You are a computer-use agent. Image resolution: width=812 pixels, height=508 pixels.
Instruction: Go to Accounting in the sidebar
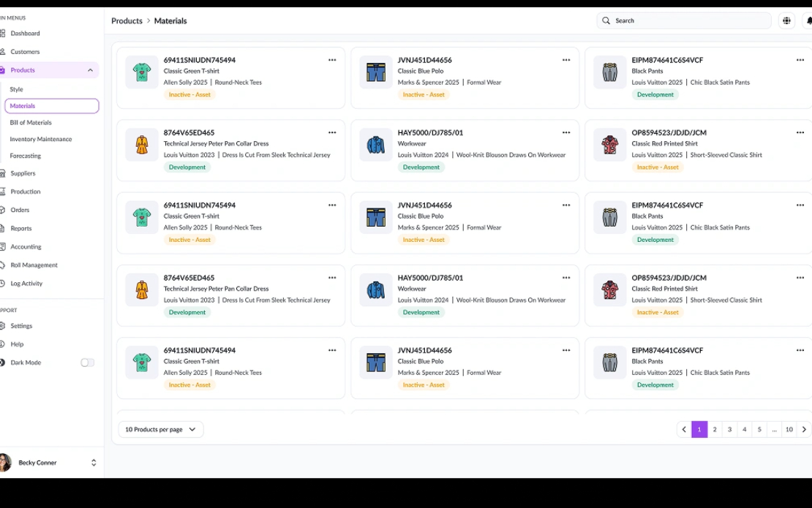coord(26,247)
